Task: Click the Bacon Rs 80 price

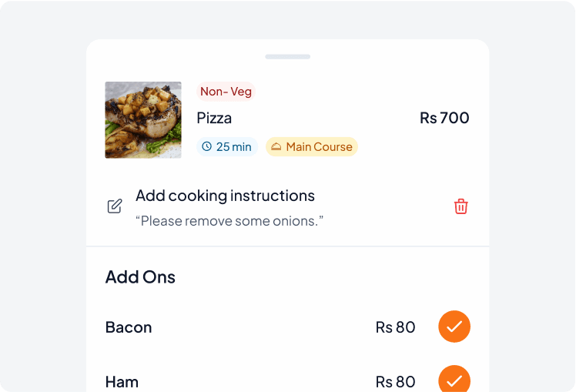Action: [x=395, y=327]
